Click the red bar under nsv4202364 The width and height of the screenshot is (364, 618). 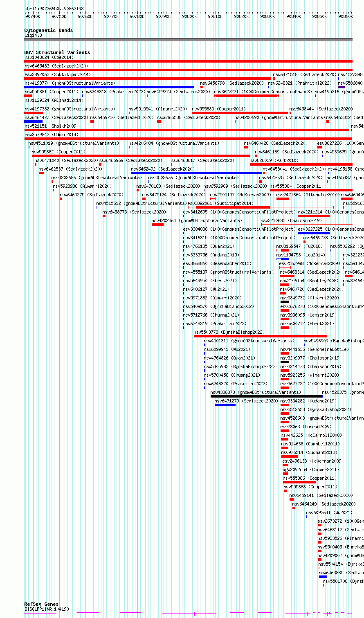[x=157, y=225]
